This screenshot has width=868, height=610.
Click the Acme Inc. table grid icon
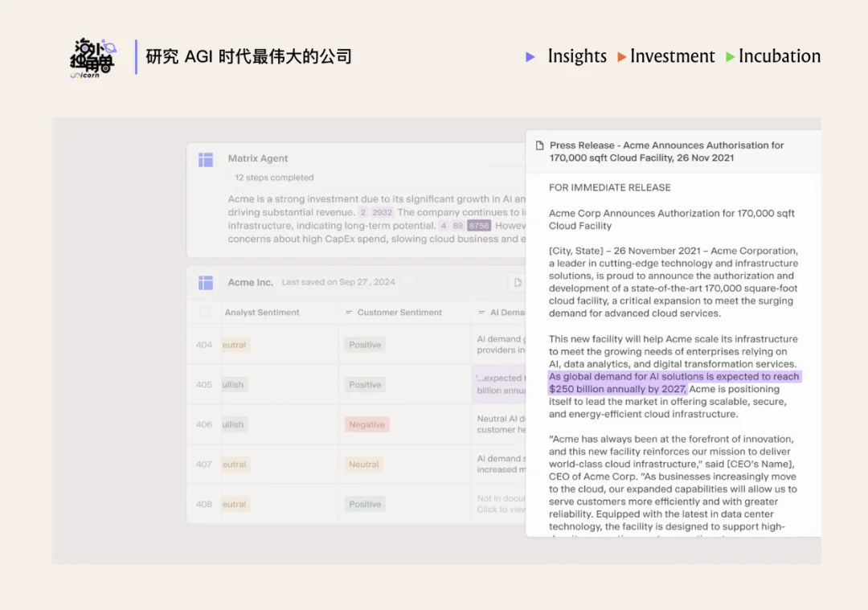coord(206,282)
